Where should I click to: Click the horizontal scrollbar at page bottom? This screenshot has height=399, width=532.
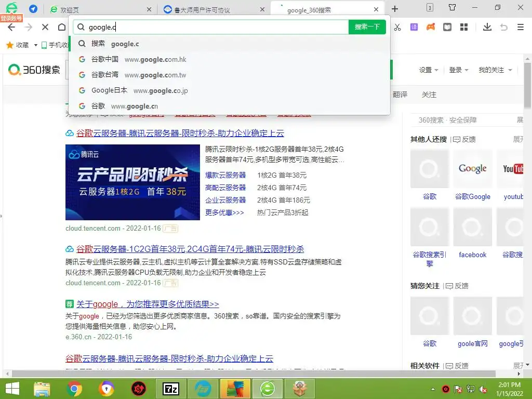coord(254,374)
